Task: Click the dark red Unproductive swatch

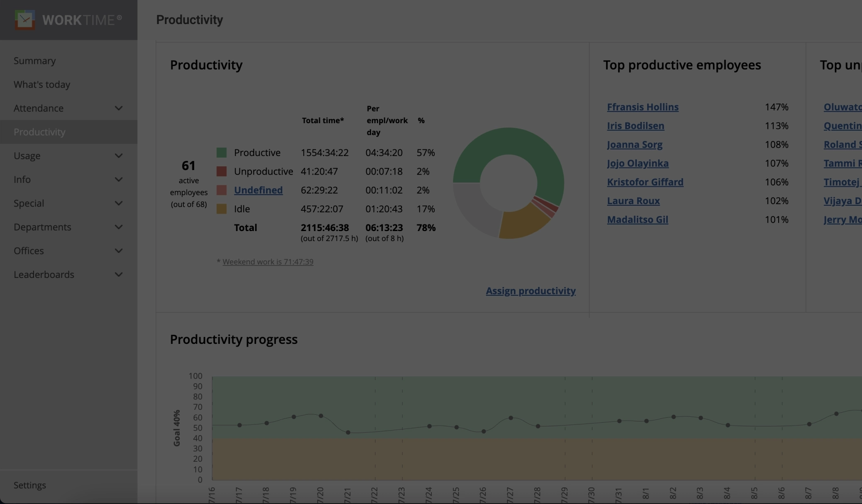Action: click(x=222, y=171)
